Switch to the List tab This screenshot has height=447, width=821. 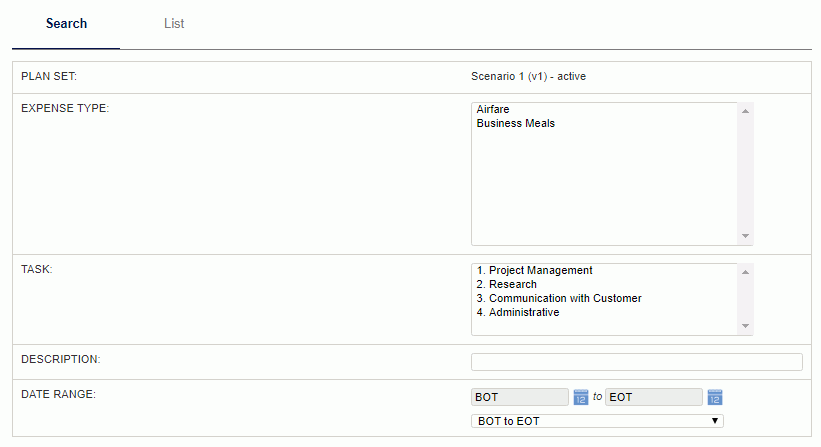click(x=174, y=24)
